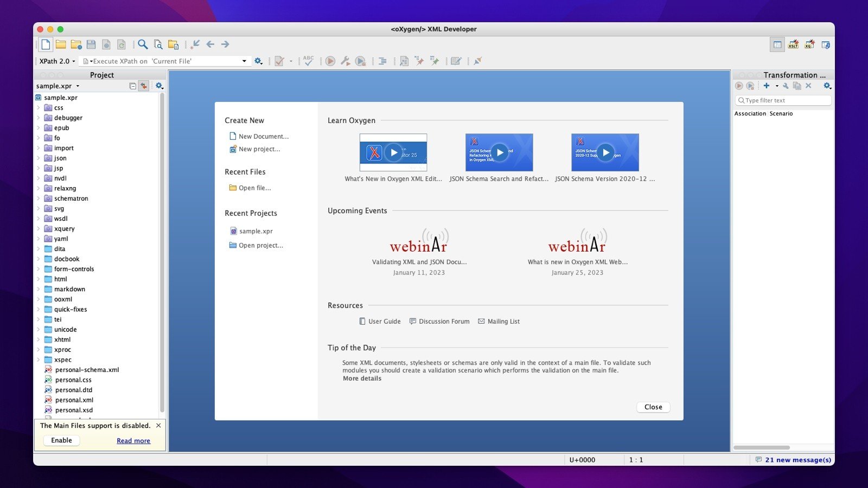Switch to the XSLT Debugger perspective
Viewport: 868px width, 488px height.
pos(793,45)
